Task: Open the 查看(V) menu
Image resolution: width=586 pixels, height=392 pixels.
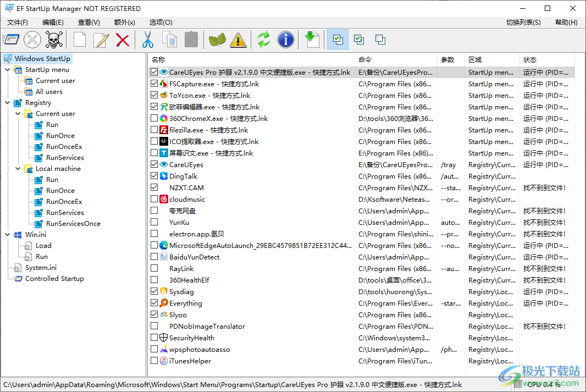Action: [x=89, y=23]
